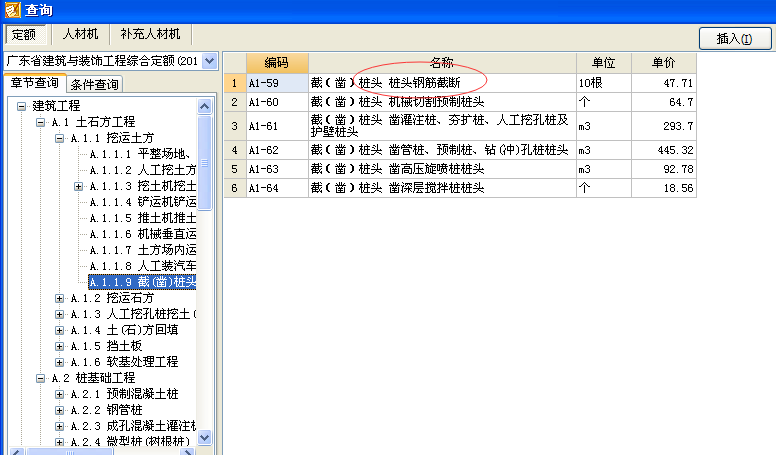The image size is (776, 455).
Task: Select the A1-59 code cell
Action: 277,83
